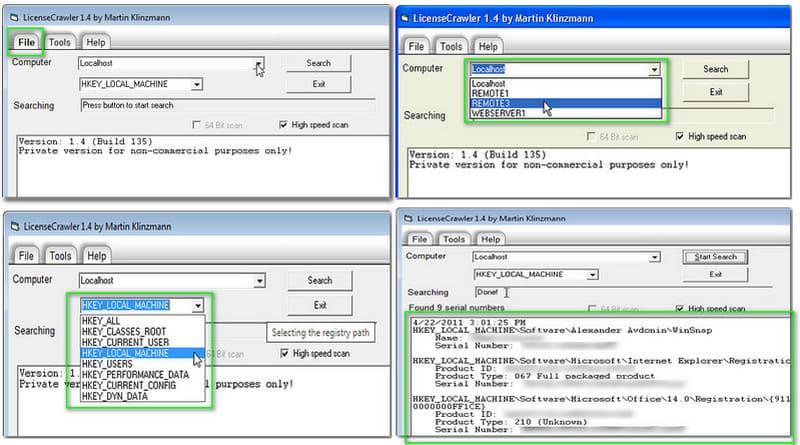Collapse Computer dropdown arrow in top-right window
The width and height of the screenshot is (800, 445).
click(x=654, y=69)
